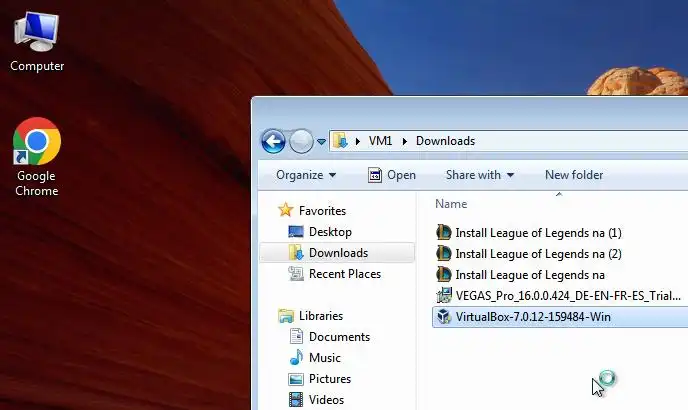This screenshot has width=688, height=410.
Task: Click icon of Install League of Legends na (2)
Action: tap(444, 253)
